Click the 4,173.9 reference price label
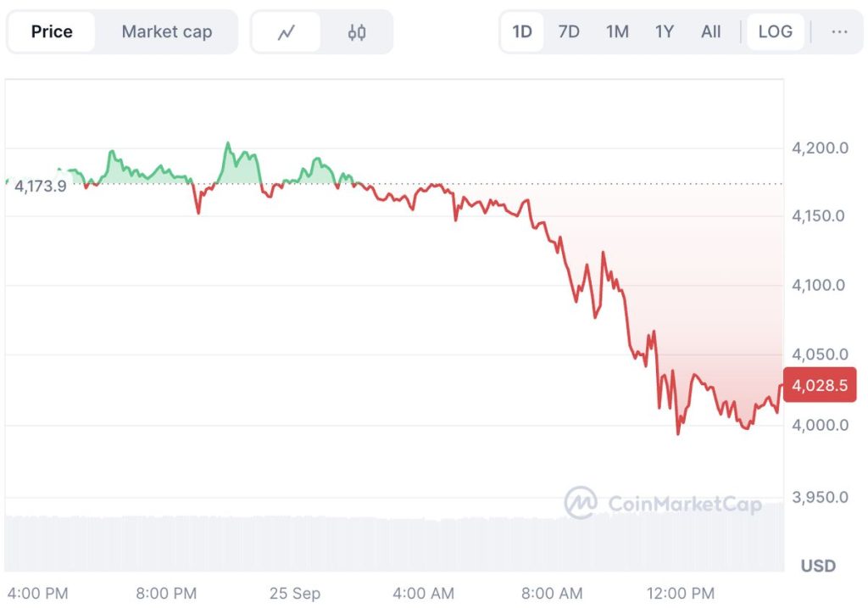This screenshot has height=608, width=868. pyautogui.click(x=41, y=186)
